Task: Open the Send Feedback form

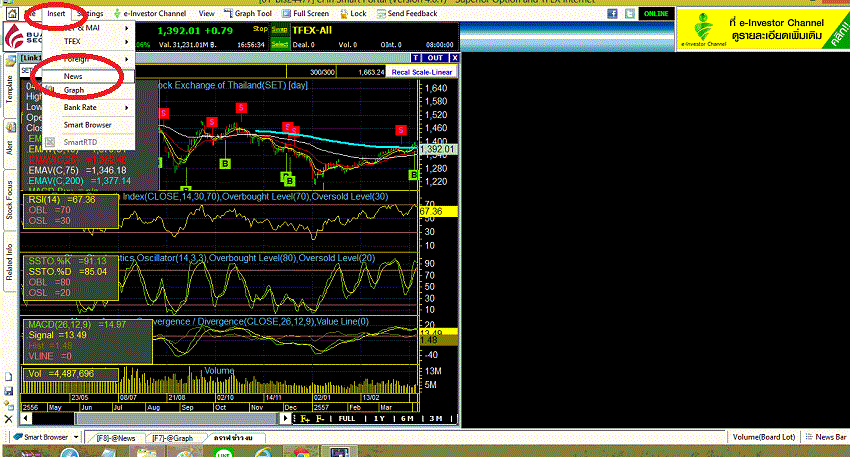Action: pos(407,14)
